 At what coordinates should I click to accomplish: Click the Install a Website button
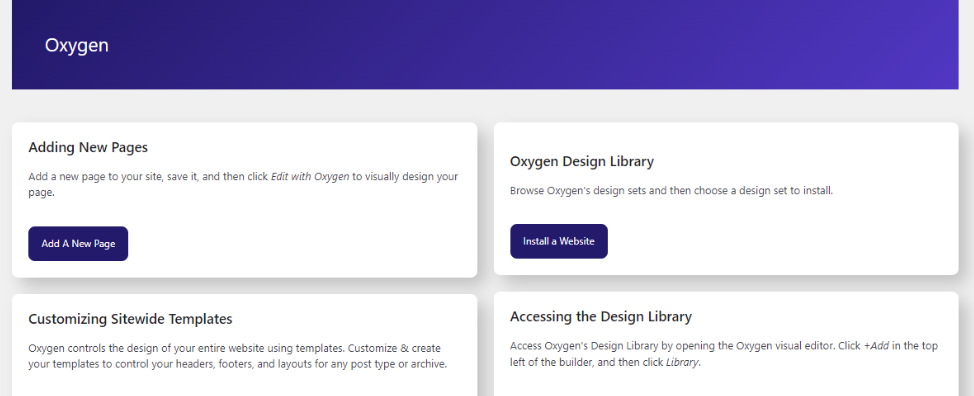coord(558,241)
